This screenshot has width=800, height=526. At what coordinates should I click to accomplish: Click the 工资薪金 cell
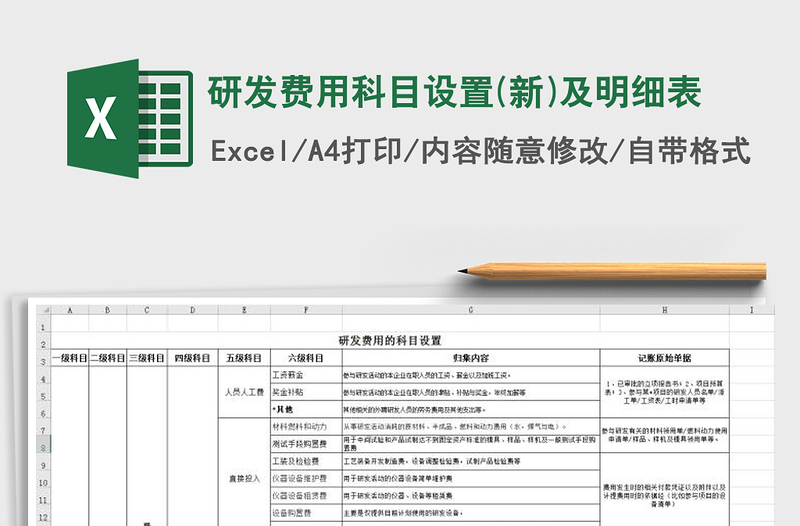click(306, 375)
